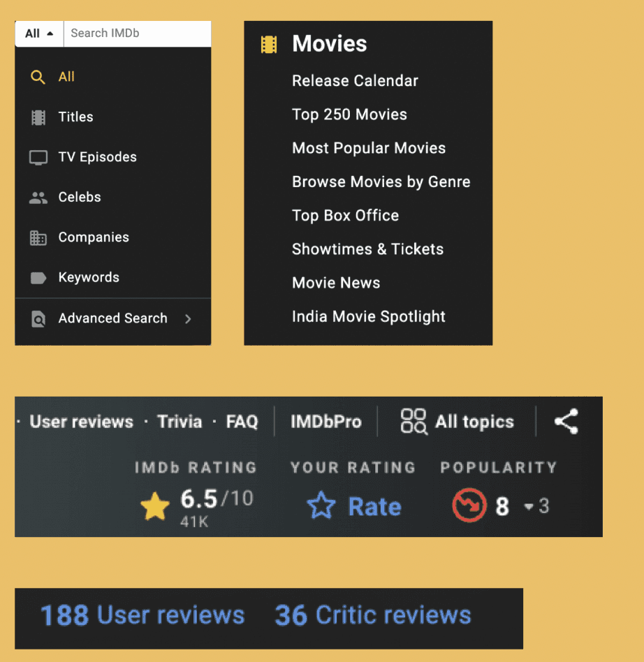Open Showtimes & Tickets

[368, 249]
